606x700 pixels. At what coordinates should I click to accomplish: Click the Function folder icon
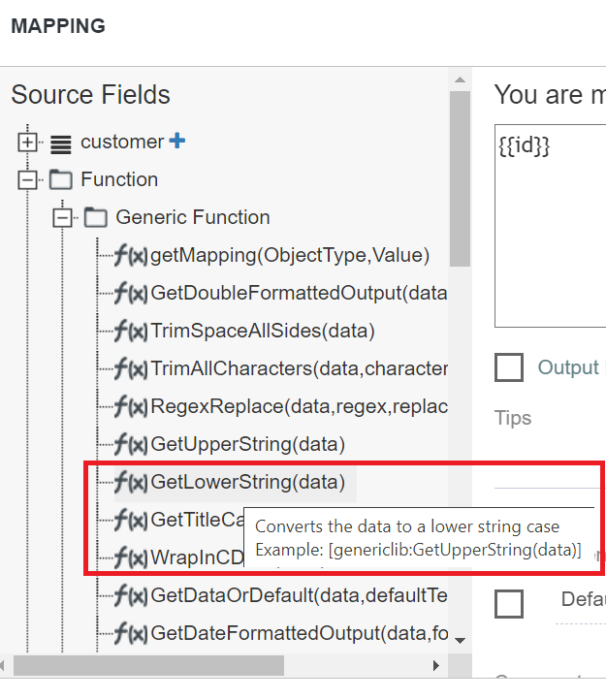(x=61, y=180)
